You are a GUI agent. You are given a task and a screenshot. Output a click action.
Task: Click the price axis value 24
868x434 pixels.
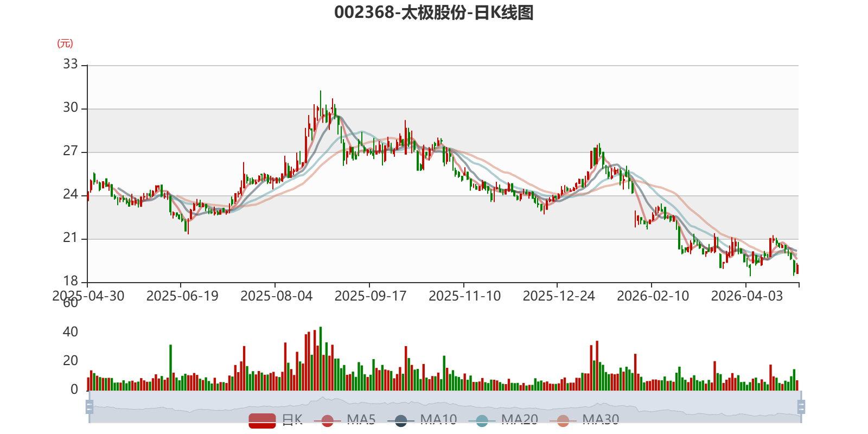71,194
